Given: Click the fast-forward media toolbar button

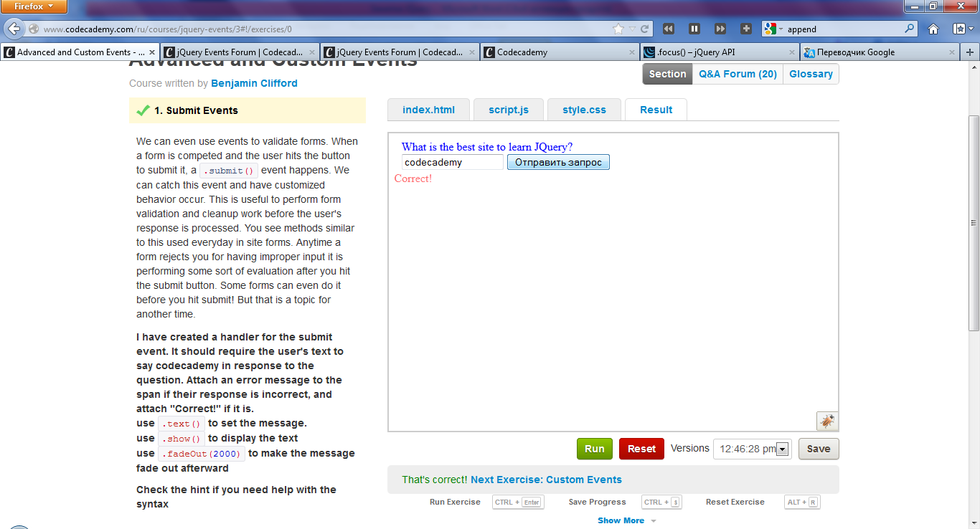Looking at the screenshot, I should coord(720,29).
